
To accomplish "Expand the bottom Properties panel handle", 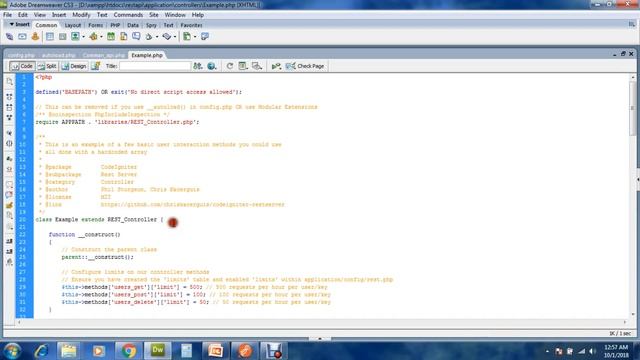I will [320, 338].
